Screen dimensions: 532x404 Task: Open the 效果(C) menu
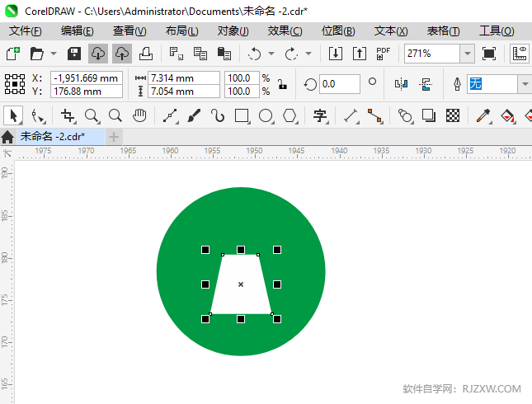(x=285, y=31)
